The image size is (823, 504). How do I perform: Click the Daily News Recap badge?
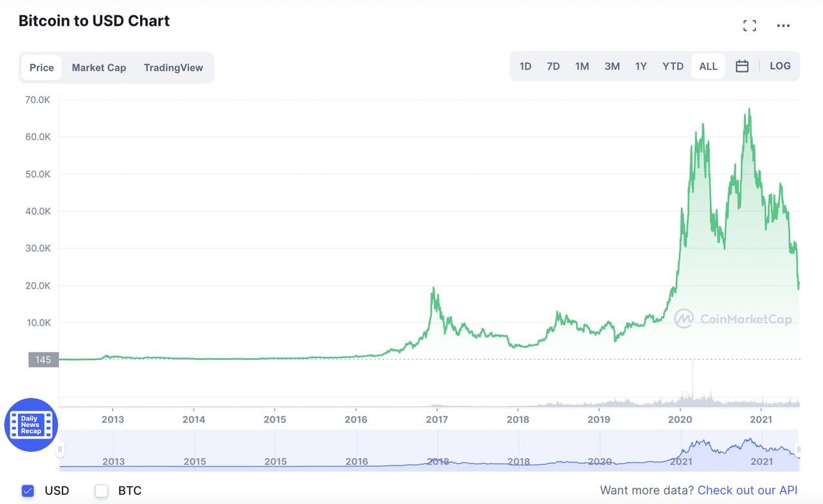(31, 425)
